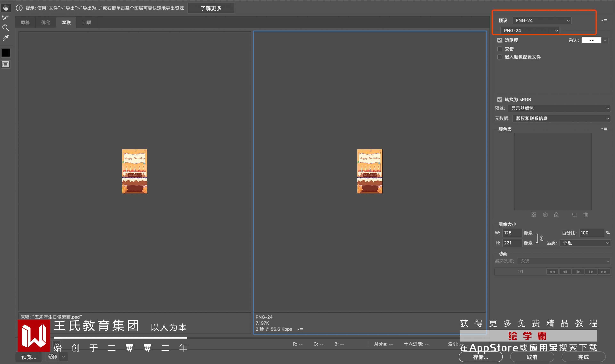The height and width of the screenshot is (364, 615).
Task: Click the link icon constraining image proportions
Action: [x=542, y=238]
